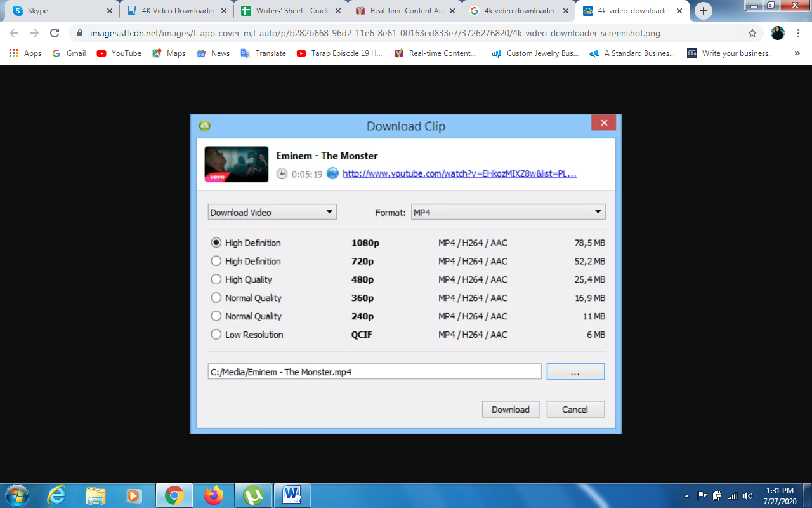Open the Tarap Episode 19 bookmark
The image size is (812, 508).
pos(339,53)
